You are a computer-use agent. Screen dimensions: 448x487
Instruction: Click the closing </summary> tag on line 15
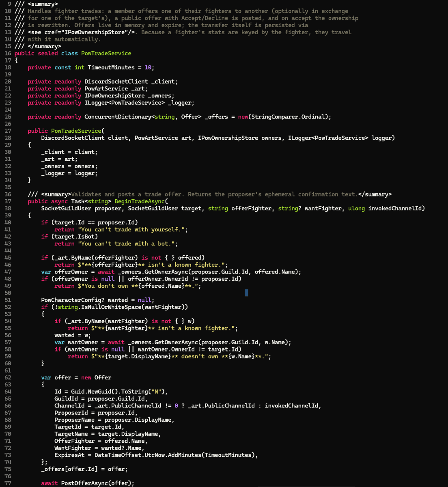[44, 46]
